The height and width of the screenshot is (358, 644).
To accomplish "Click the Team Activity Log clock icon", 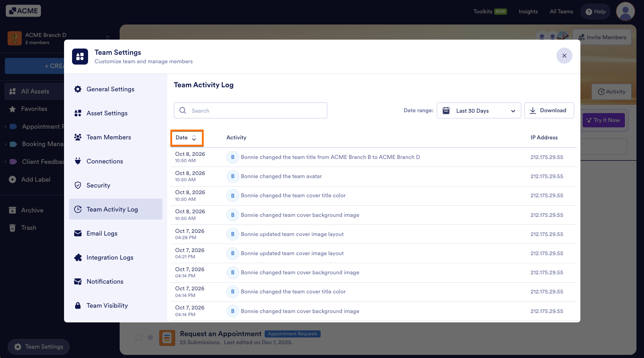I will [x=78, y=209].
